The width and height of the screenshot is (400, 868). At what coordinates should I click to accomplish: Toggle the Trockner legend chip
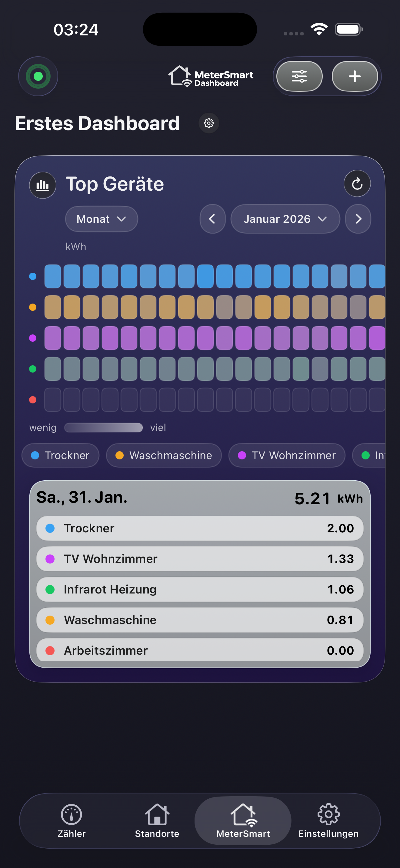click(61, 455)
